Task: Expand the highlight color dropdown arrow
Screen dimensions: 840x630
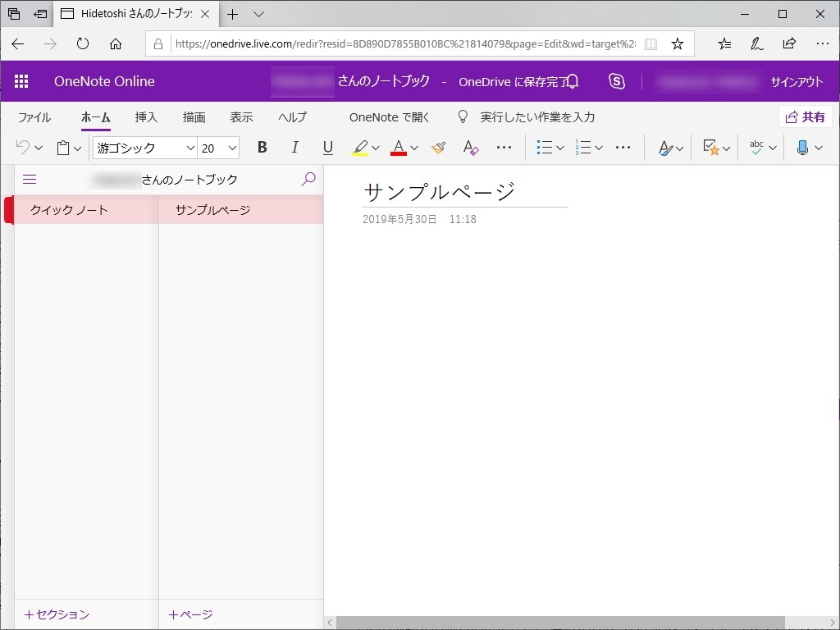Action: [375, 148]
